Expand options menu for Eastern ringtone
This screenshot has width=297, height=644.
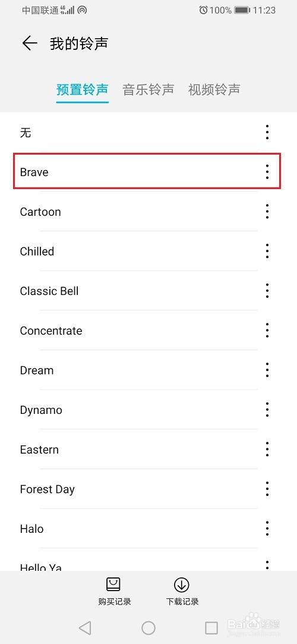pyautogui.click(x=267, y=450)
